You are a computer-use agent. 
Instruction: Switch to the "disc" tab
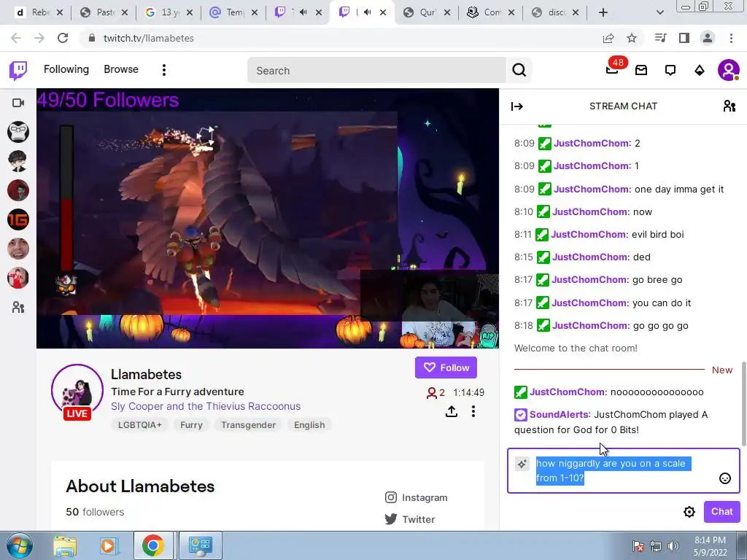tap(555, 12)
